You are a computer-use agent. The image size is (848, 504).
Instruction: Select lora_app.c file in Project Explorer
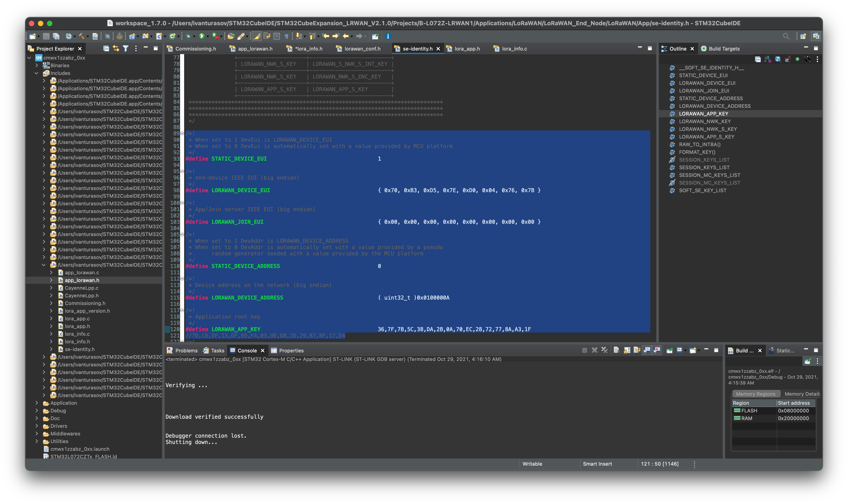77,319
